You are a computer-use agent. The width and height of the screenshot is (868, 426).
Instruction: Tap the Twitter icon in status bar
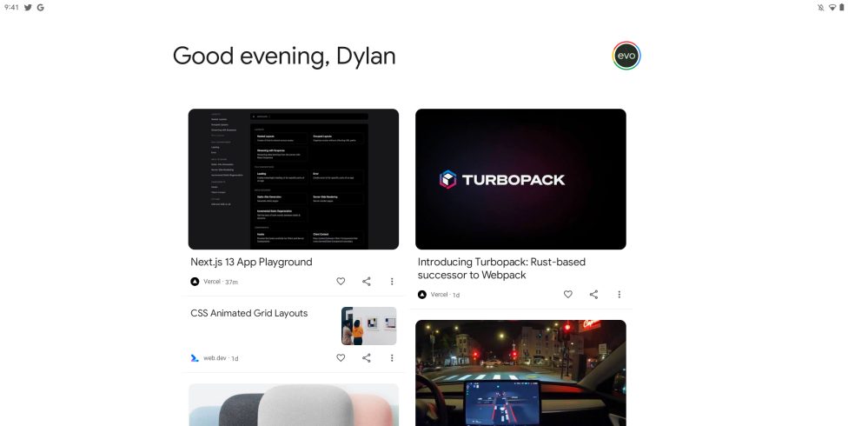[x=28, y=7]
